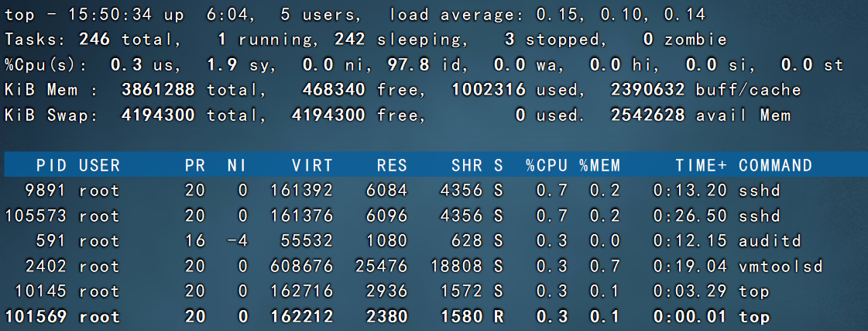Click the SHR column header
Viewport: 868px width, 331px height.
(467, 164)
